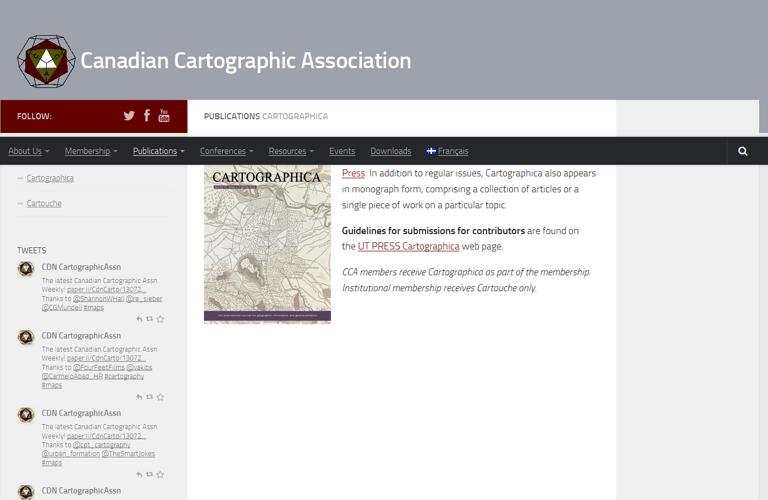Open the Resources dropdown menu
Image resolution: width=768 pixels, height=500 pixels.
(x=291, y=151)
